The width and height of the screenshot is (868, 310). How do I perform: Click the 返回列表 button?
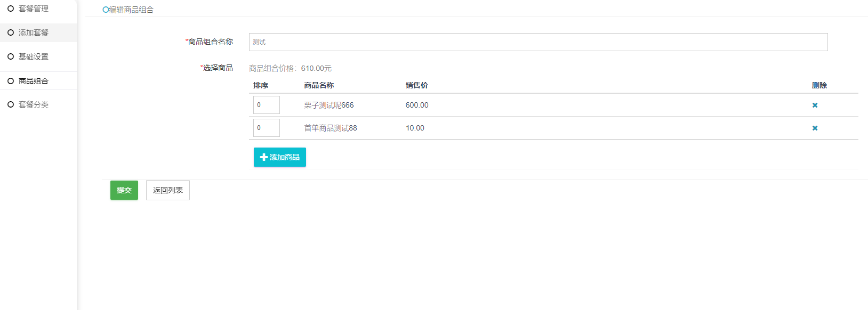pyautogui.click(x=167, y=190)
